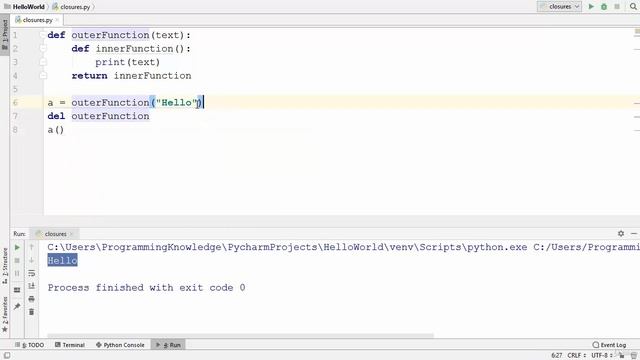Click 'return innerFunction' in the editor
The width and height of the screenshot is (640, 360).
pyautogui.click(x=131, y=76)
